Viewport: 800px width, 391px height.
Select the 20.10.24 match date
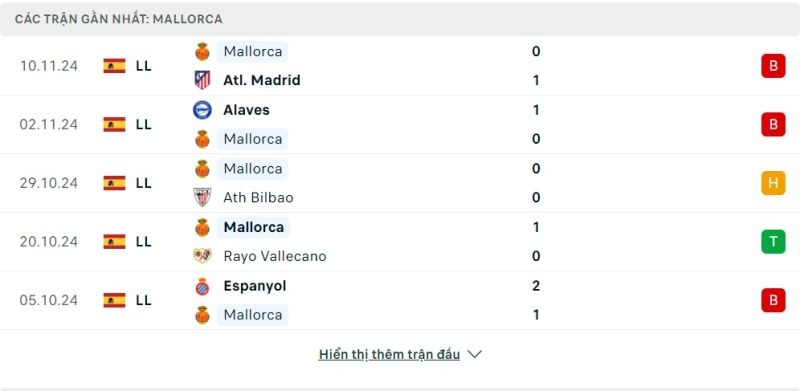pyautogui.click(x=49, y=241)
